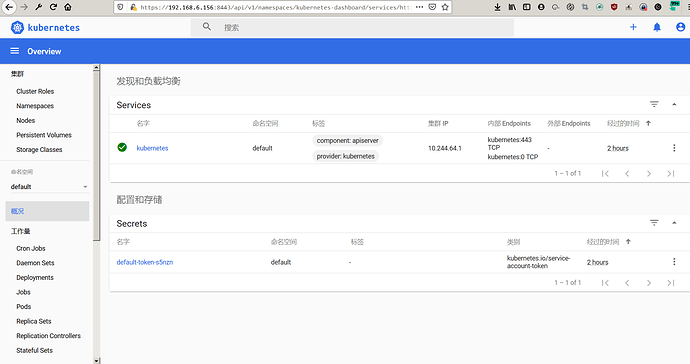Viewport: 690px width, 364px height.
Task: Sort Services by age arrow
Action: point(648,123)
